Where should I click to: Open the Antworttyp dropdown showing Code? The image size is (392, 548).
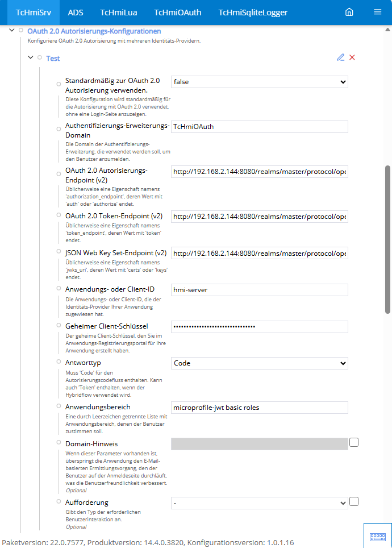pyautogui.click(x=260, y=363)
